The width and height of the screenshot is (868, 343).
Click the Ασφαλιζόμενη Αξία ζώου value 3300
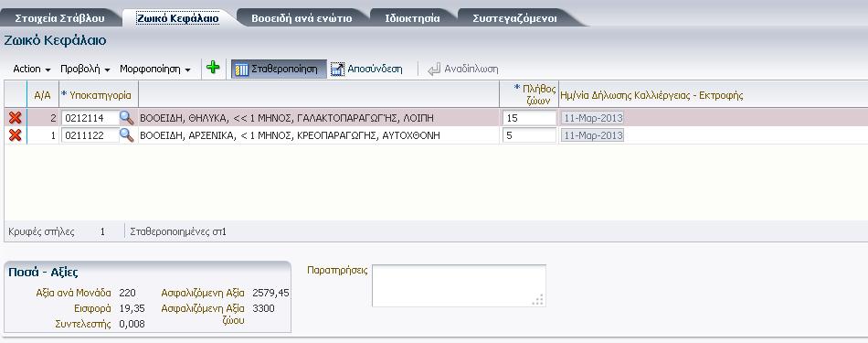(x=263, y=308)
